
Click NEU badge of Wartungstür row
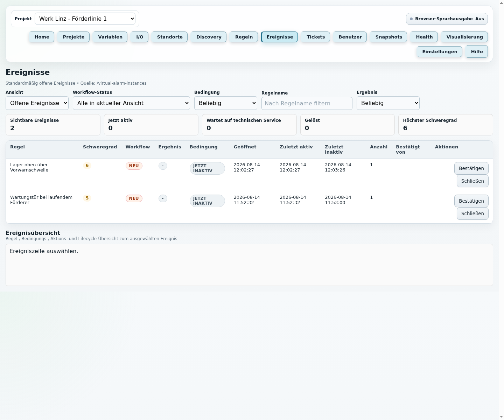tap(134, 198)
